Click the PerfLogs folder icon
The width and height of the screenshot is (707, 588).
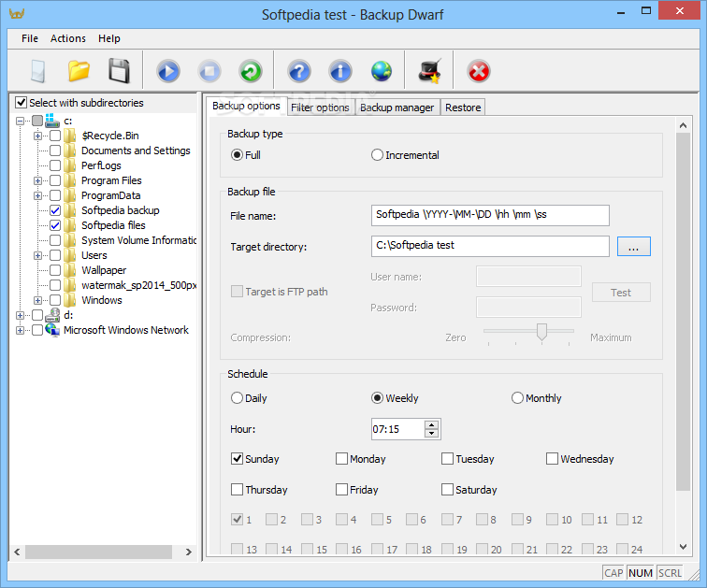click(70, 165)
